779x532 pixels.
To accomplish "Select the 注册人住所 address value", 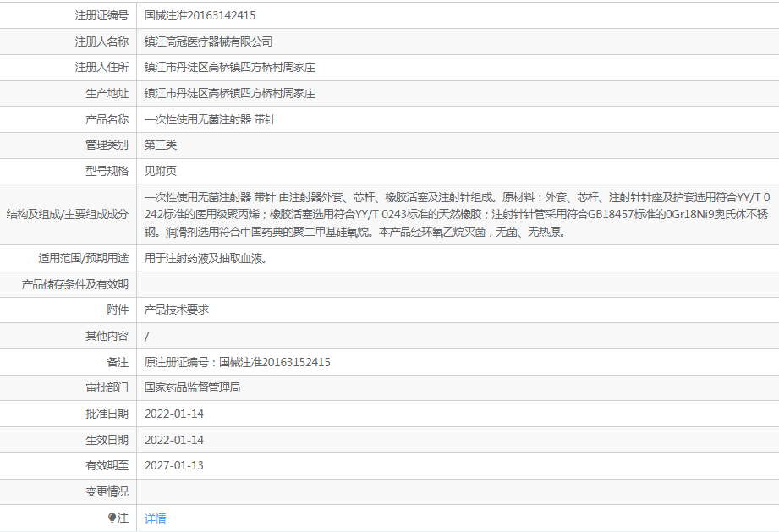I will click(x=229, y=68).
